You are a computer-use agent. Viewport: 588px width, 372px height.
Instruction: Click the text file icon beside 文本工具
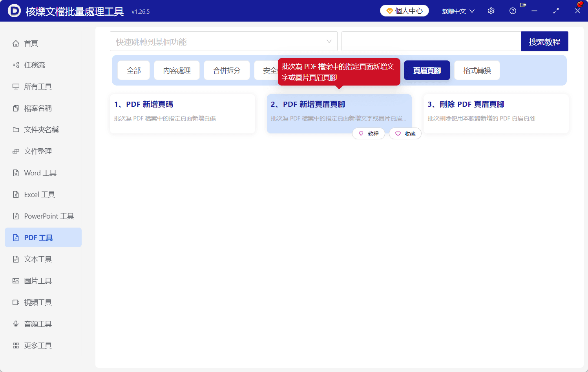click(x=16, y=259)
